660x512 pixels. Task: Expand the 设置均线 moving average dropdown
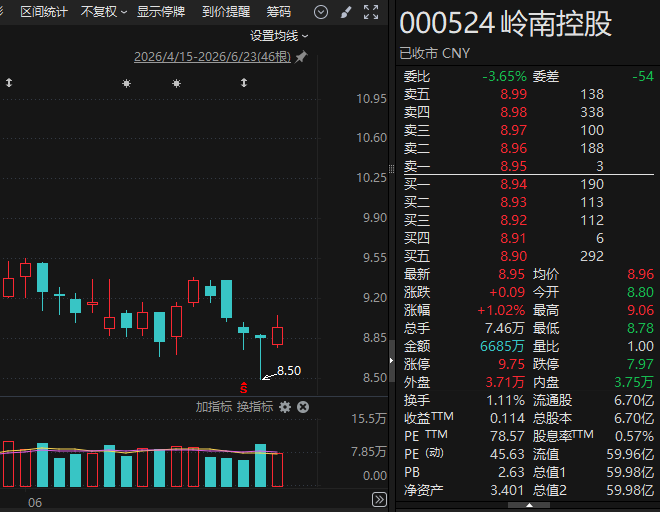click(x=279, y=36)
